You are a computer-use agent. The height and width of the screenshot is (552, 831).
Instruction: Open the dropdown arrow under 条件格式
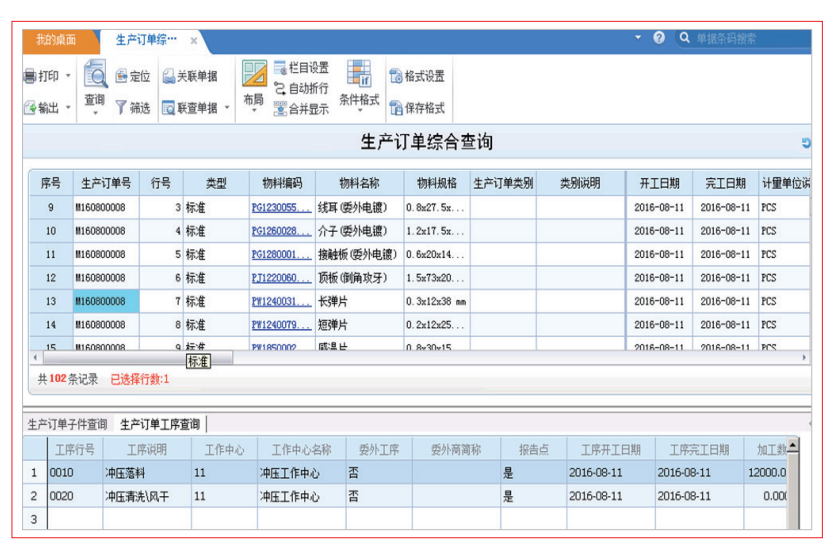[360, 111]
